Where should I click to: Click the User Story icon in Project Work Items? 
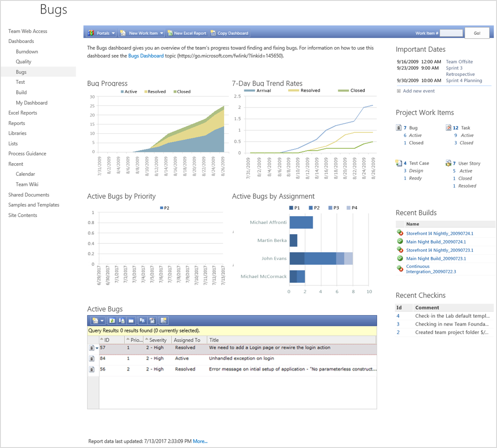coord(447,163)
